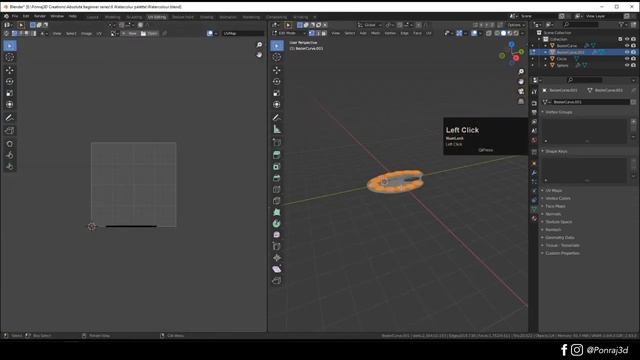640x360 pixels.
Task: Expand the Vertex Colors panel
Action: click(558, 198)
